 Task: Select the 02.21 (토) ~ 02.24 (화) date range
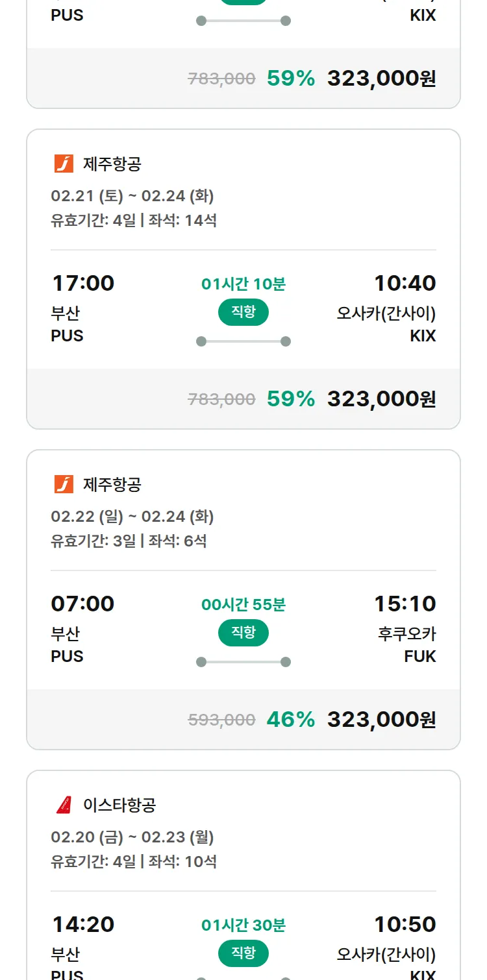132,195
